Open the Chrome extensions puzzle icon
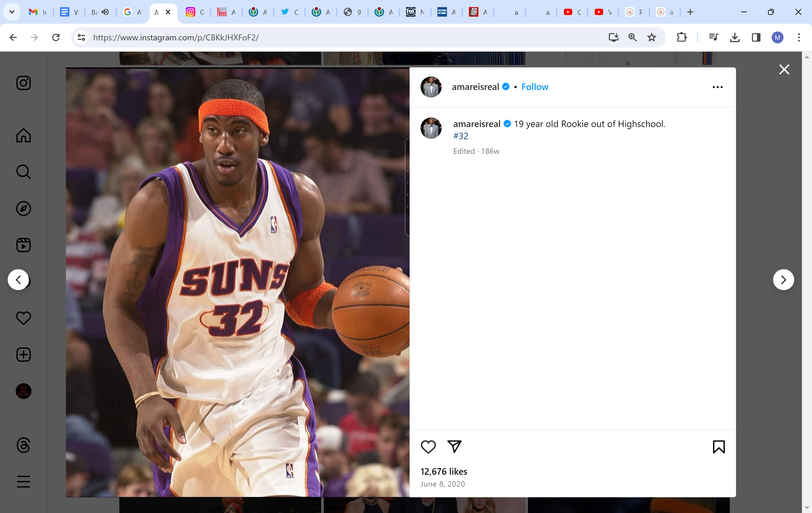This screenshot has height=513, width=812. pos(682,37)
